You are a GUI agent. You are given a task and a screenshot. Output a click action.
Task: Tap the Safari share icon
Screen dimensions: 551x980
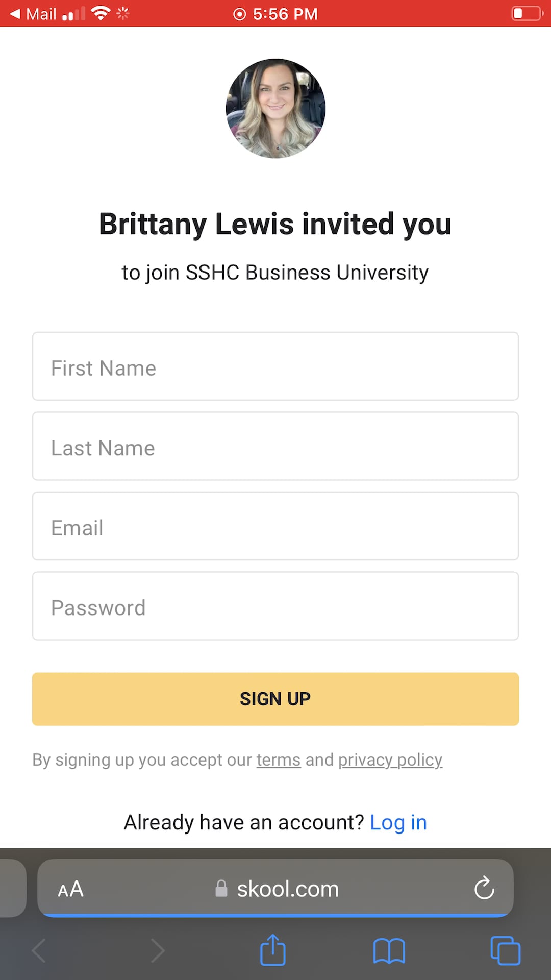click(273, 950)
